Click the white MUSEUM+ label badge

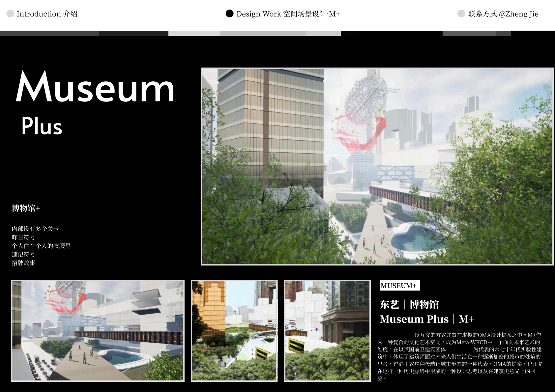[x=399, y=286]
